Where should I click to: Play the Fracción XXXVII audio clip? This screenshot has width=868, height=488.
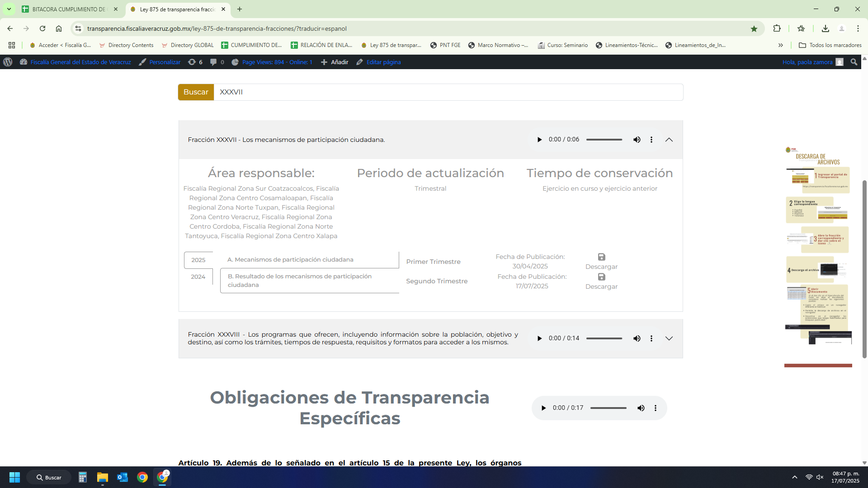(539, 140)
